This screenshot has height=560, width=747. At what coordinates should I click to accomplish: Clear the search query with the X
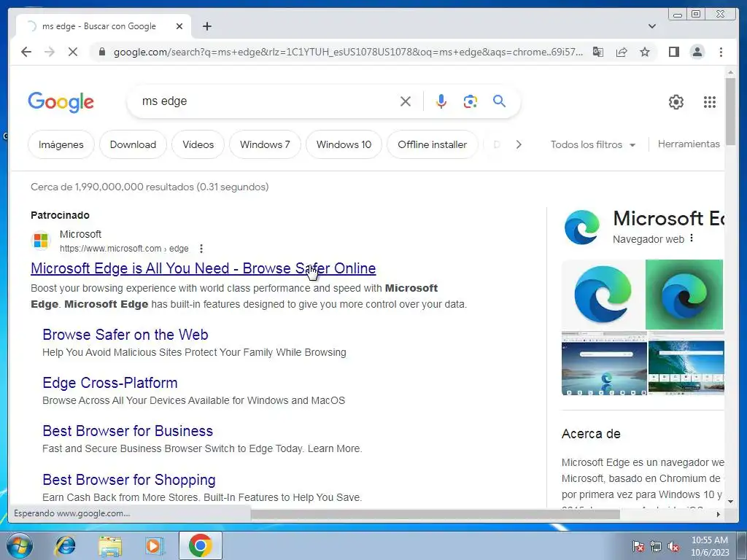[x=406, y=101]
